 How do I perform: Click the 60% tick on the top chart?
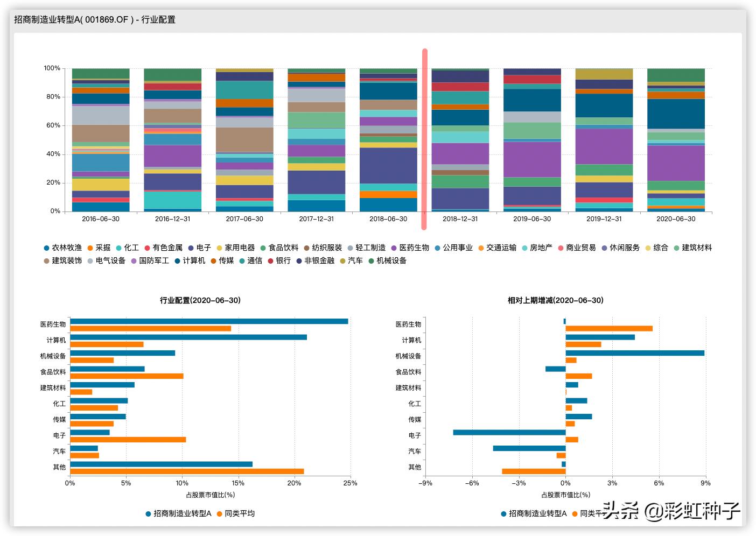(53, 125)
